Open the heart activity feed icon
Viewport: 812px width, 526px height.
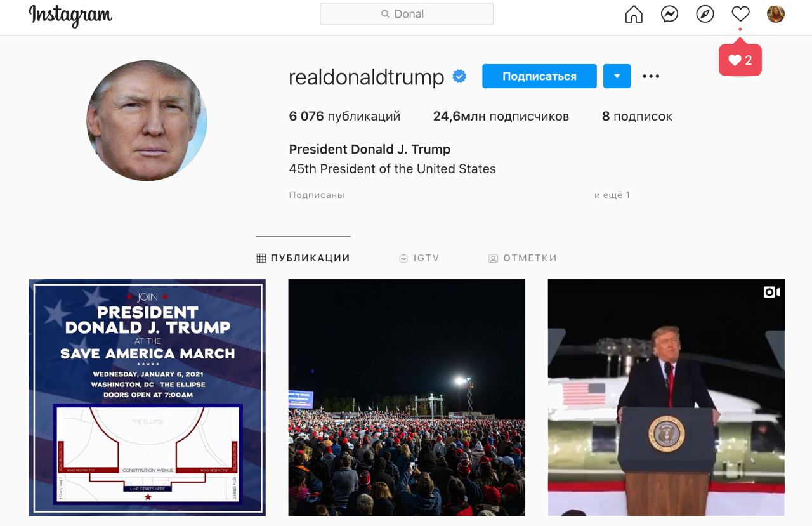click(x=740, y=13)
